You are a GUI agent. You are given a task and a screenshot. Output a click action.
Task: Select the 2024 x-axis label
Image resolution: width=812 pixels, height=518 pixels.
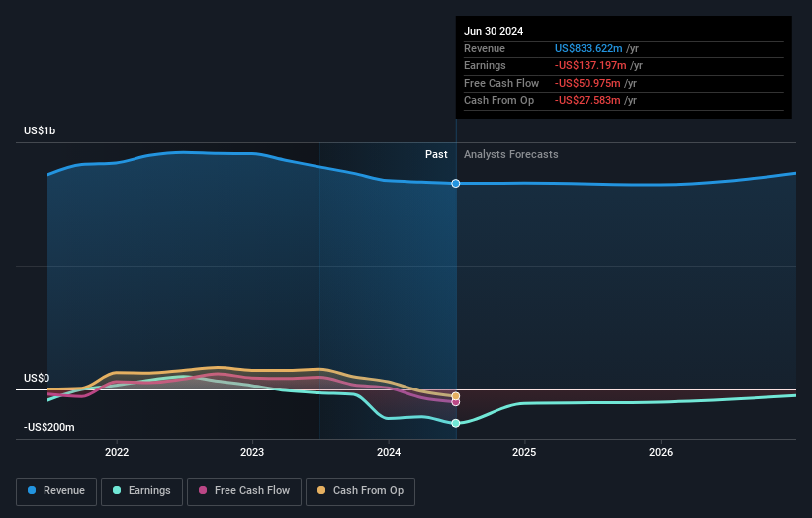[389, 452]
